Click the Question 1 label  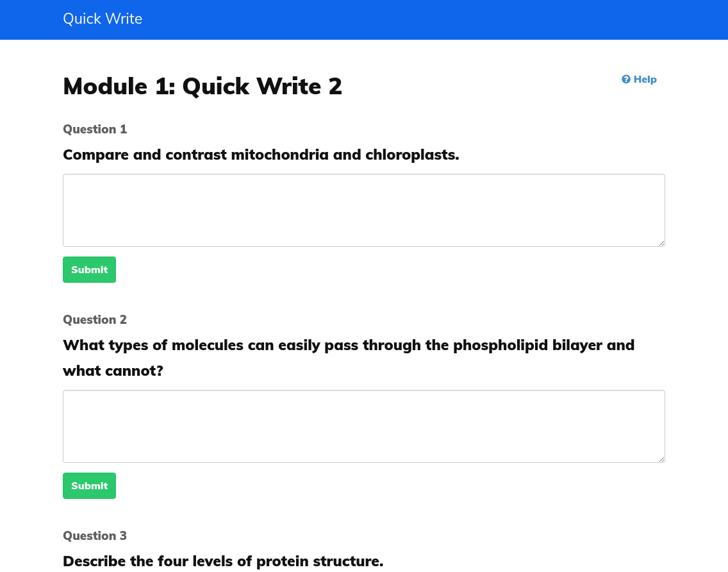(x=95, y=130)
